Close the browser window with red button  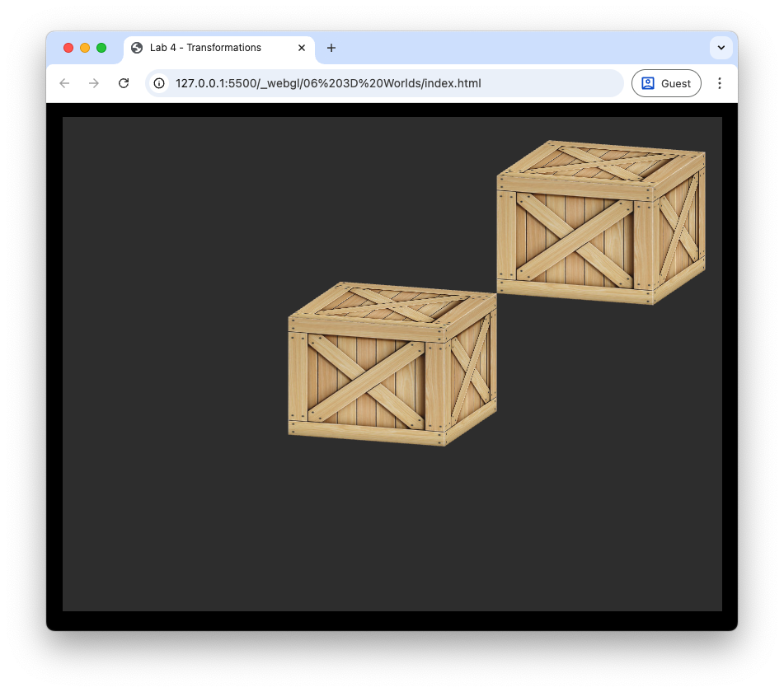(x=68, y=48)
